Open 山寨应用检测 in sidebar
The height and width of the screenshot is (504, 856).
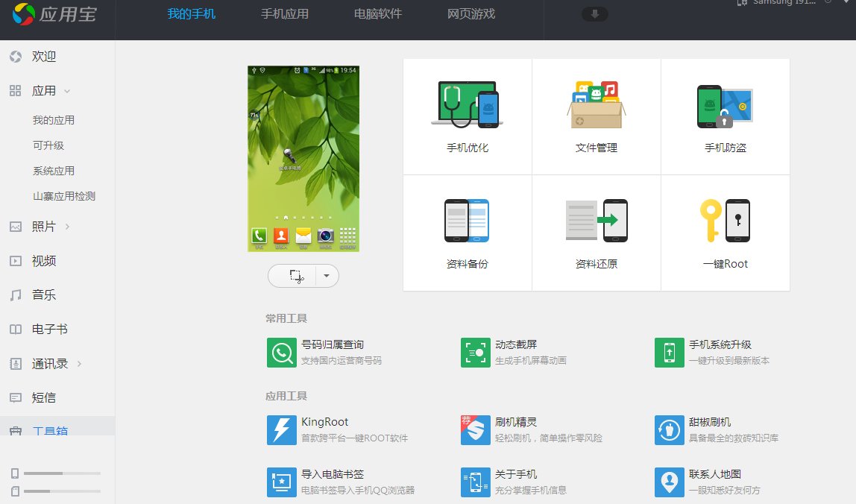click(x=64, y=196)
